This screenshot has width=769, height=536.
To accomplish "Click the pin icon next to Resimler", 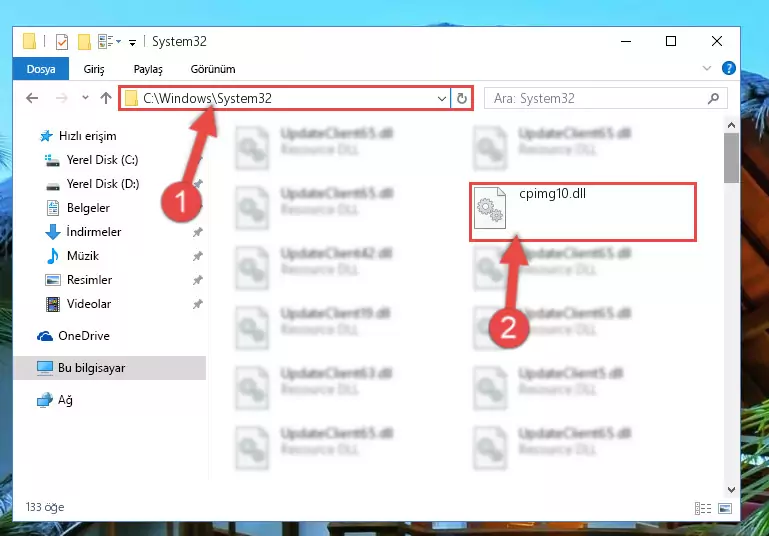I will point(198,280).
